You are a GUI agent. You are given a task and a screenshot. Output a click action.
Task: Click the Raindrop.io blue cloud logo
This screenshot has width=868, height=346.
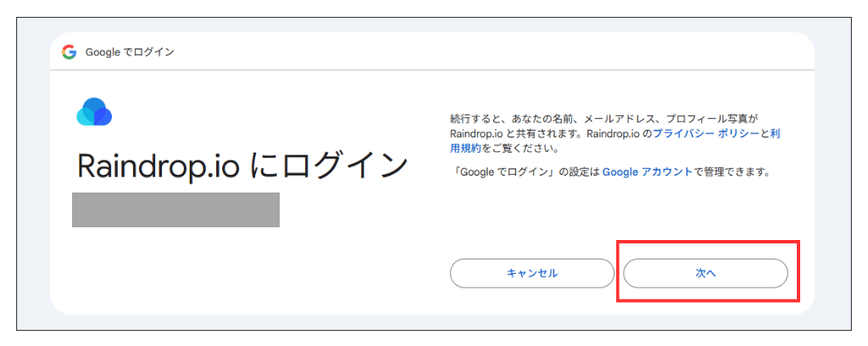click(94, 111)
